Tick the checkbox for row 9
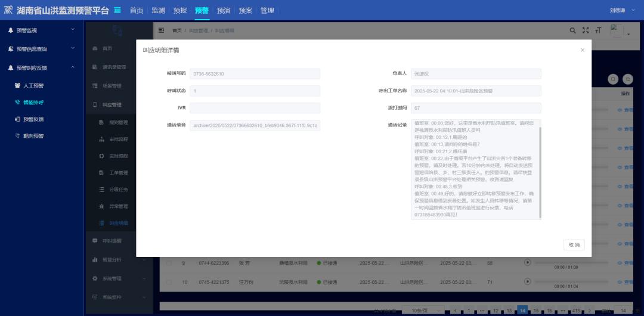 [169, 263]
